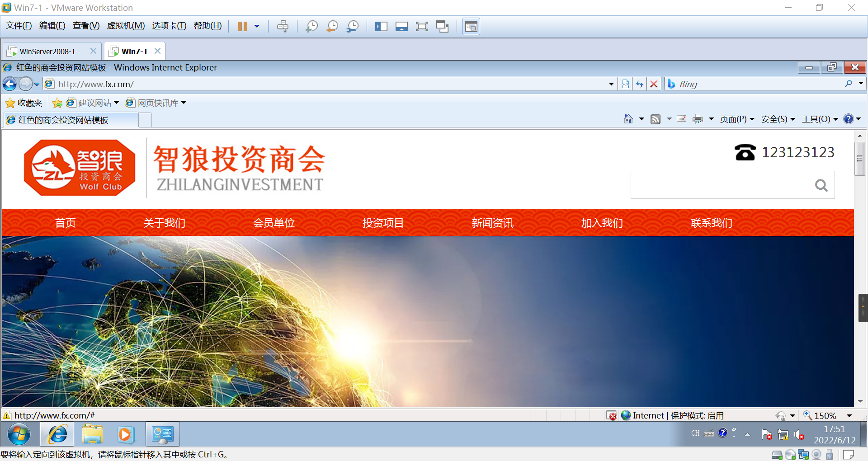Screen dimensions: 868x461
Task: Open the VMware 编辑(E) menu
Action: (52, 26)
